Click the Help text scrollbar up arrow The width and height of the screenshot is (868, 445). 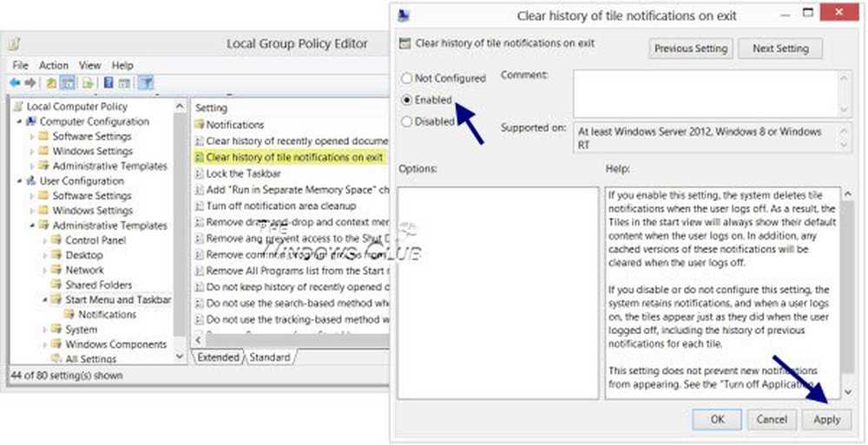click(x=847, y=193)
